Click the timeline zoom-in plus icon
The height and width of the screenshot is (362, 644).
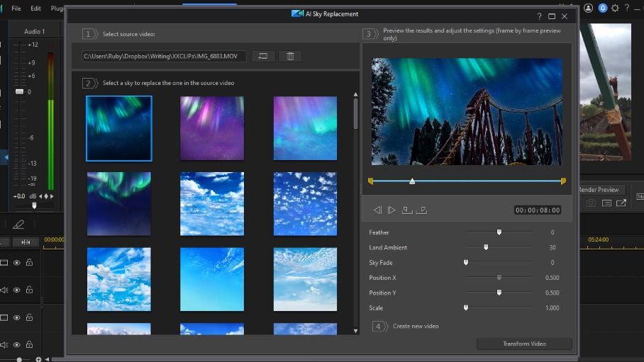[38, 359]
